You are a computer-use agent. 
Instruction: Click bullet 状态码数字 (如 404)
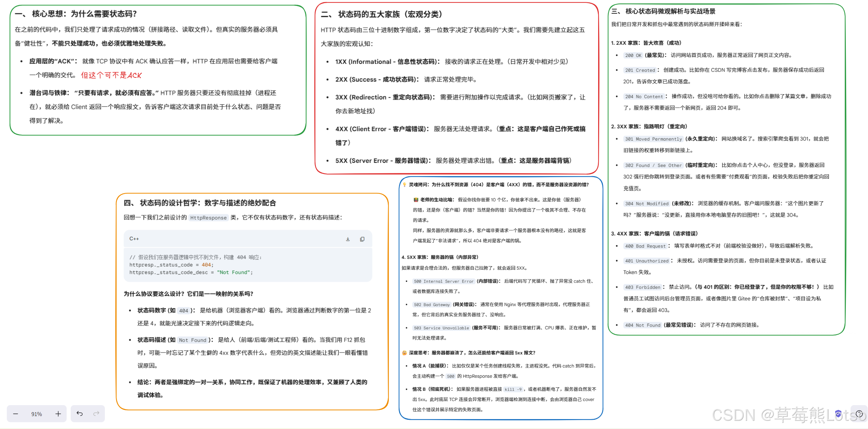pos(254,317)
